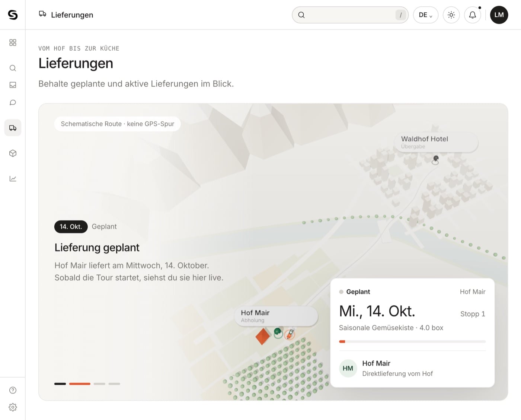The image size is (521, 420).
Task: Select the delivery truck icon in sidebar
Action: (x=13, y=128)
